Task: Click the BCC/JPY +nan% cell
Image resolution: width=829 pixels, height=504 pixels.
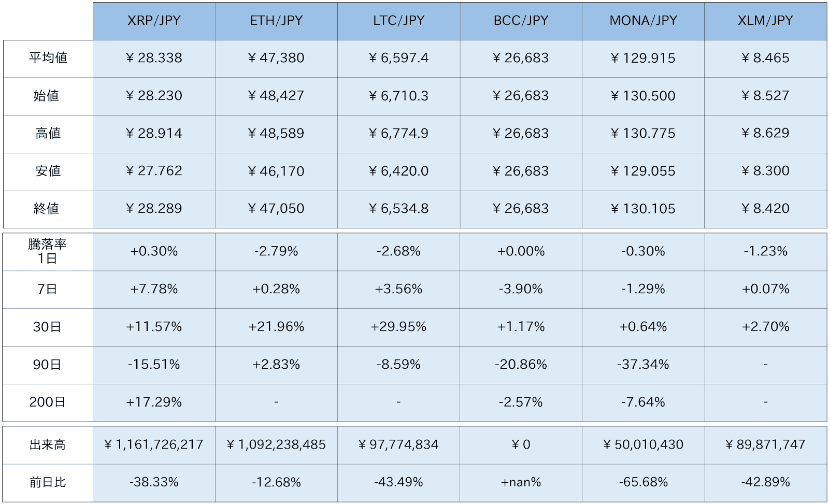Action: 521,482
